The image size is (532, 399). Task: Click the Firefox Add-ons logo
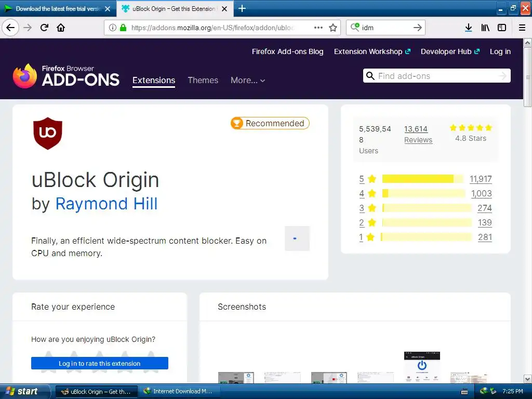(x=66, y=76)
